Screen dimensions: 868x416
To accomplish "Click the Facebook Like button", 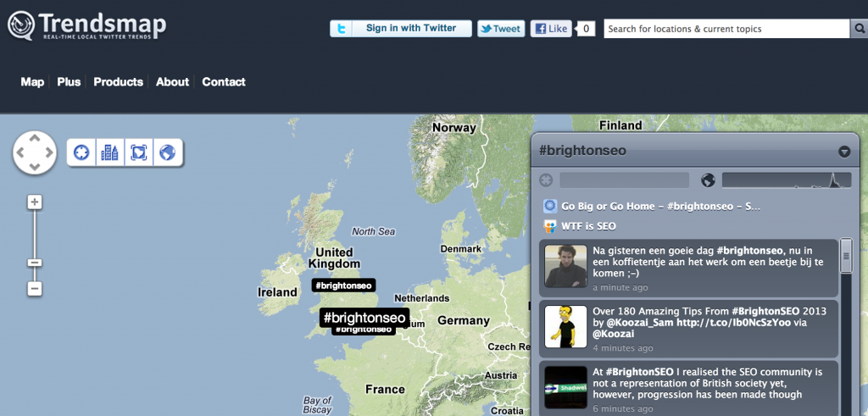I will click(x=551, y=29).
